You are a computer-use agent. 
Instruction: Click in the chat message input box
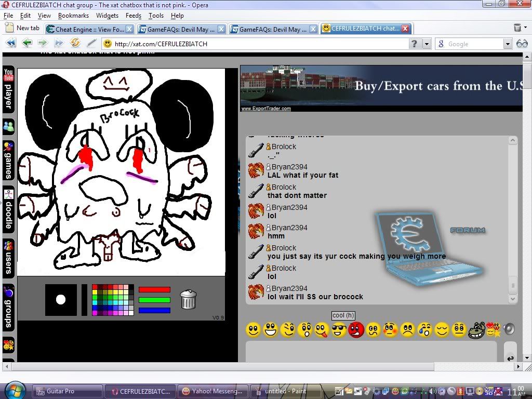(x=371, y=351)
